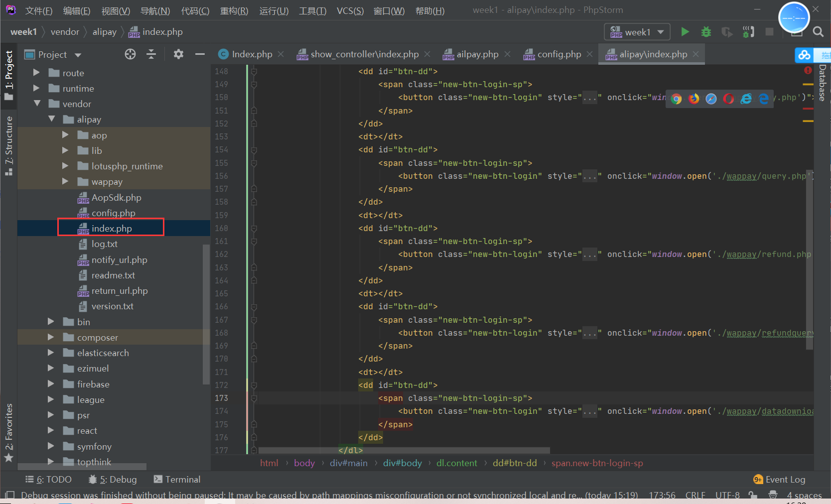
Task: Collapse the alipay folder
Action: [51, 119]
